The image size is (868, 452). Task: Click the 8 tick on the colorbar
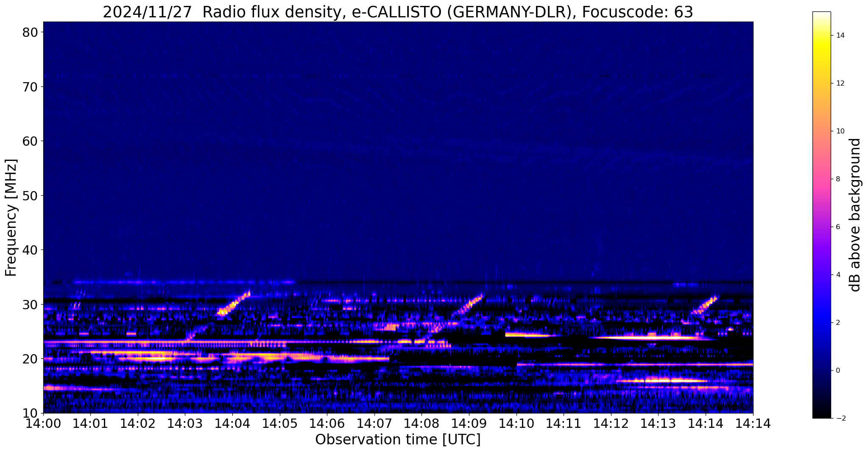[x=838, y=179]
